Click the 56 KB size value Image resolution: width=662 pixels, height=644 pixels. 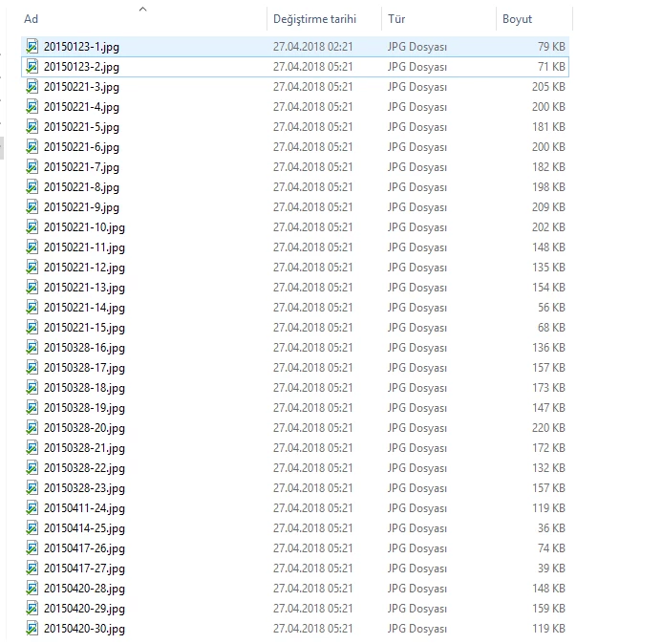pyautogui.click(x=551, y=308)
